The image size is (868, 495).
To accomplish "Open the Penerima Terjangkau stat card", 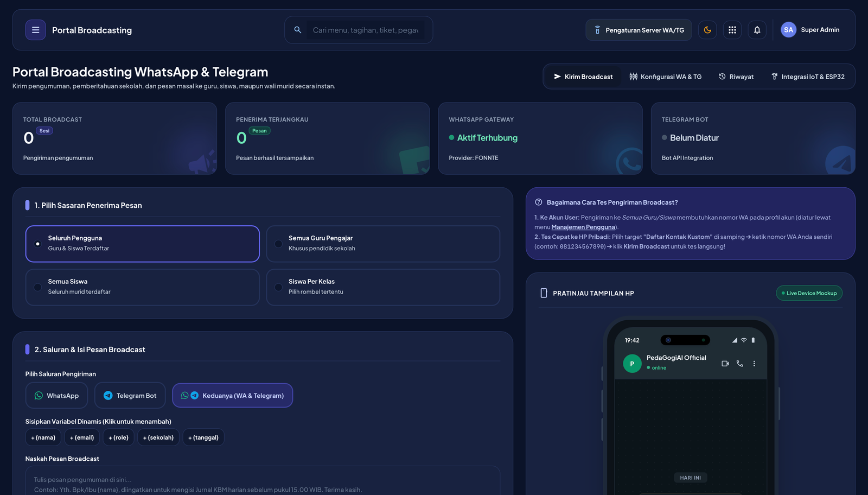I will tap(327, 138).
